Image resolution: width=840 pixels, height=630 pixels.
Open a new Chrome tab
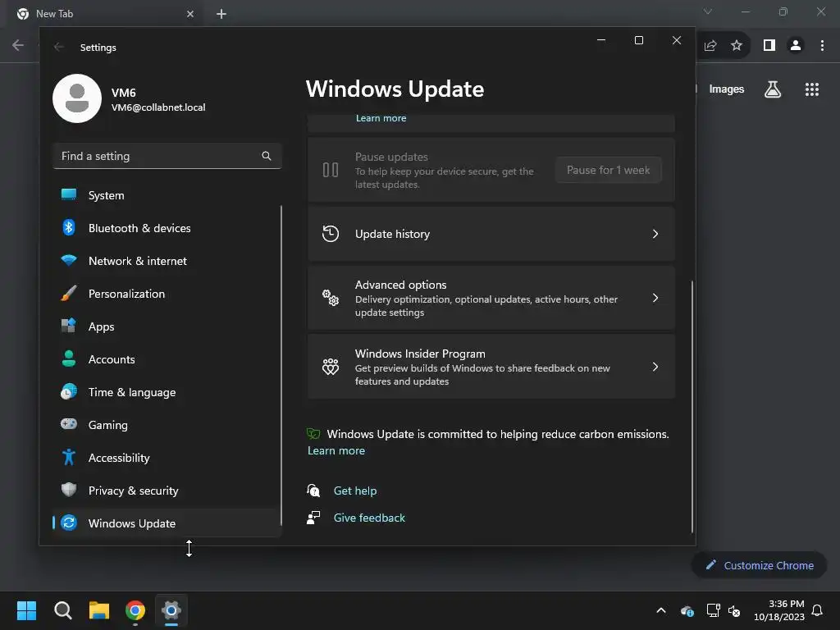pos(221,14)
